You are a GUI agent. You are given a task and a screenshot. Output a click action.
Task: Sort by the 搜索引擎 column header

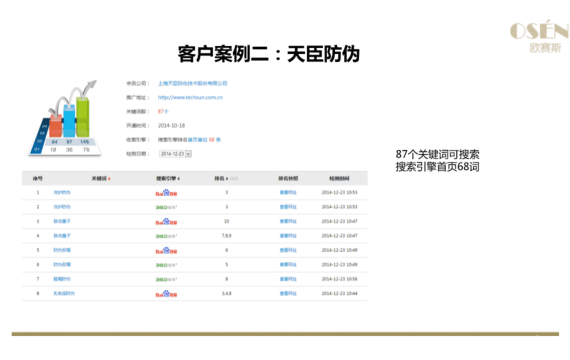click(x=168, y=179)
